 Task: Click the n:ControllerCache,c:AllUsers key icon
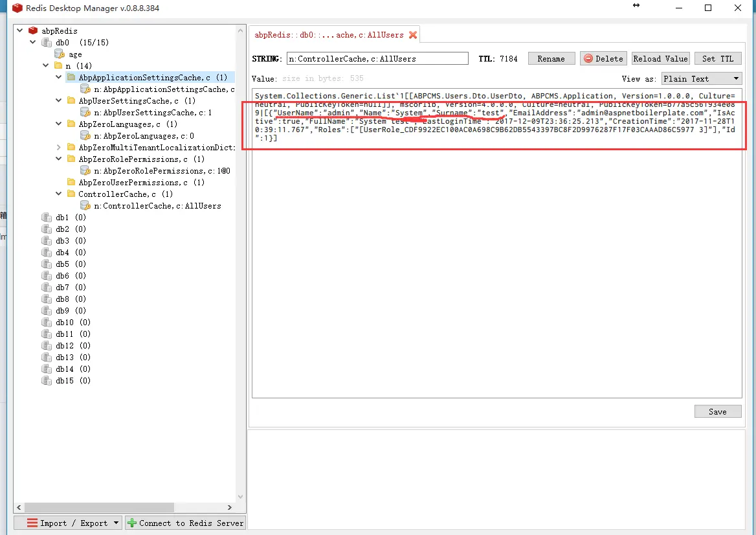tap(85, 205)
